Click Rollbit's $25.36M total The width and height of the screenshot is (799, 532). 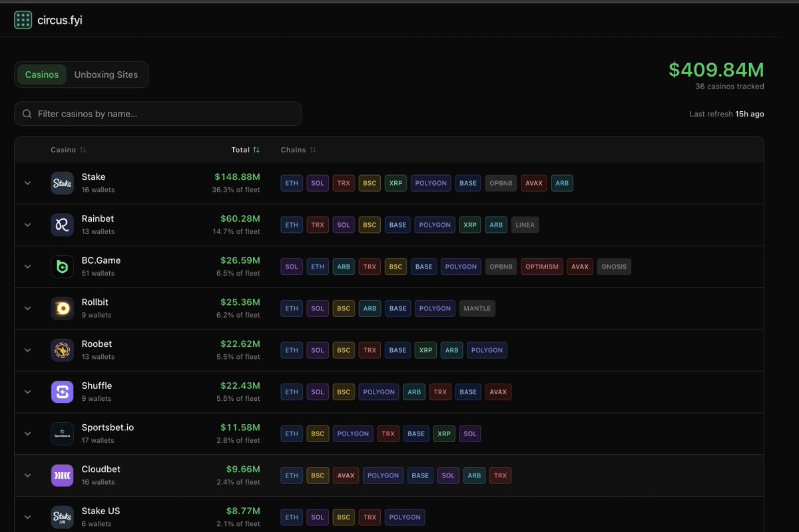[x=240, y=302]
